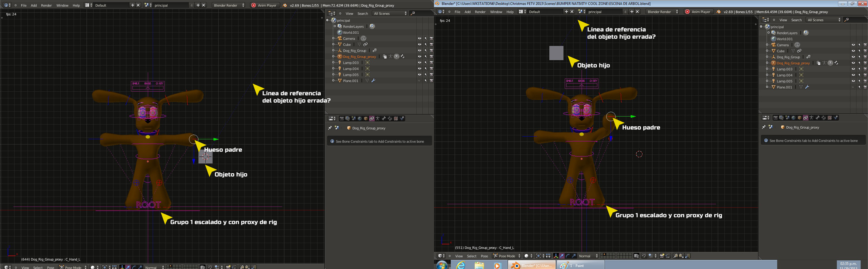The width and height of the screenshot is (868, 269).
Task: Hide Dog_Rig_Group with eye icon in left outliner
Action: 420,51
